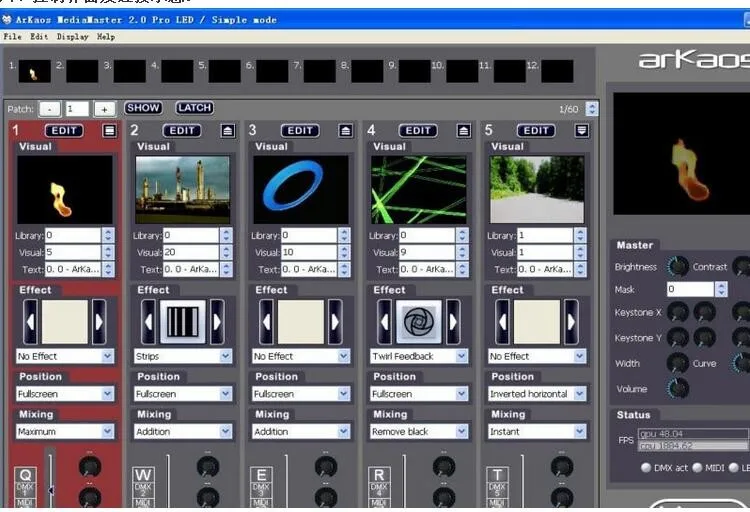The height and width of the screenshot is (512, 750).
Task: Click layer 3 eject icon beside EDIT
Action: (x=346, y=131)
